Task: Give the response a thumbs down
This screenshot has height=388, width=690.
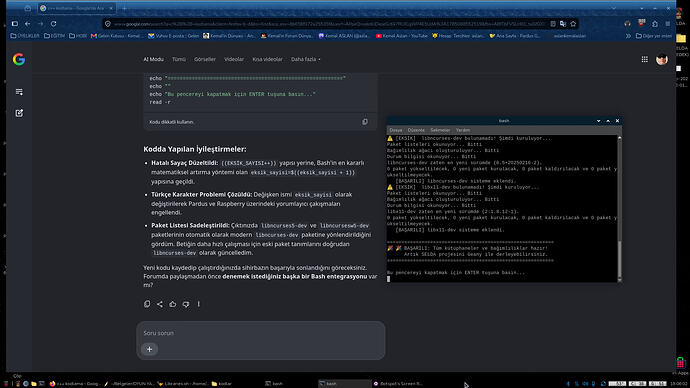Action: click(x=186, y=304)
